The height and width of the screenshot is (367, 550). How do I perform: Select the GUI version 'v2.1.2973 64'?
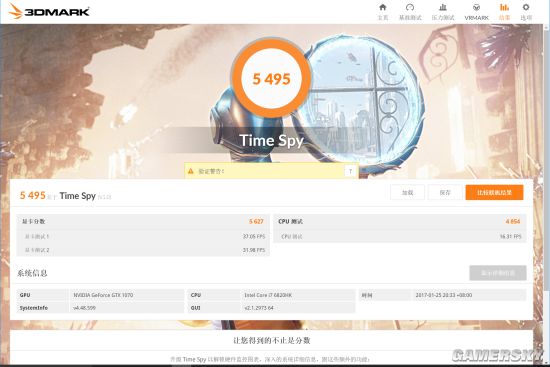click(x=259, y=308)
